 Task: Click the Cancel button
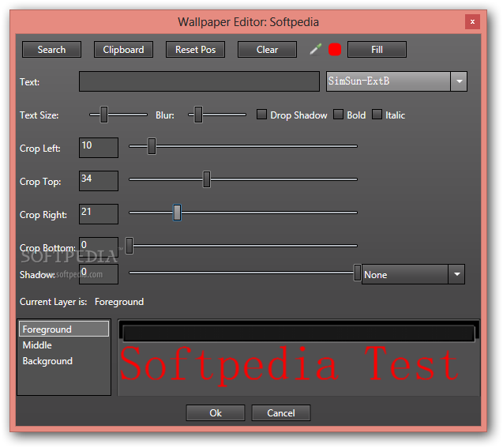(x=280, y=412)
